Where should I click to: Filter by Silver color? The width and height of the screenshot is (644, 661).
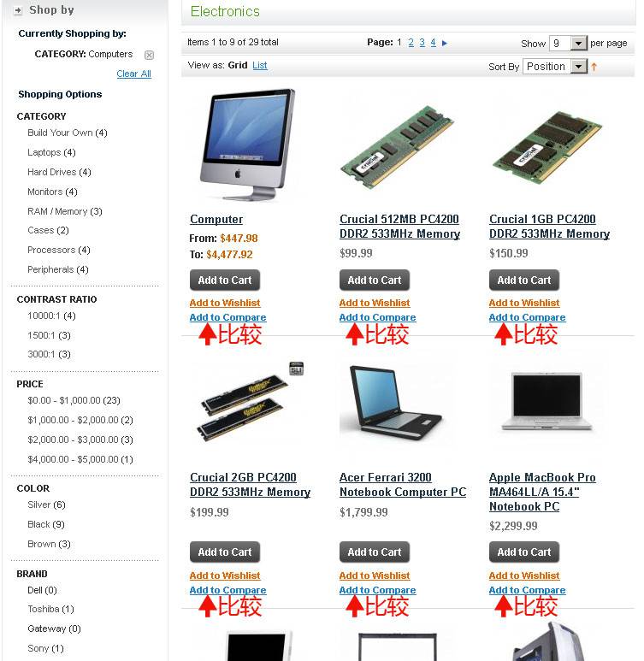46,505
